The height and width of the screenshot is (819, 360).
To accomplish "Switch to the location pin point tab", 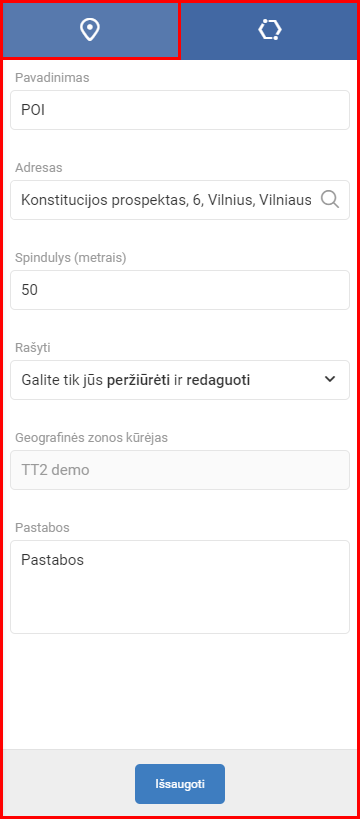I will (90, 30).
